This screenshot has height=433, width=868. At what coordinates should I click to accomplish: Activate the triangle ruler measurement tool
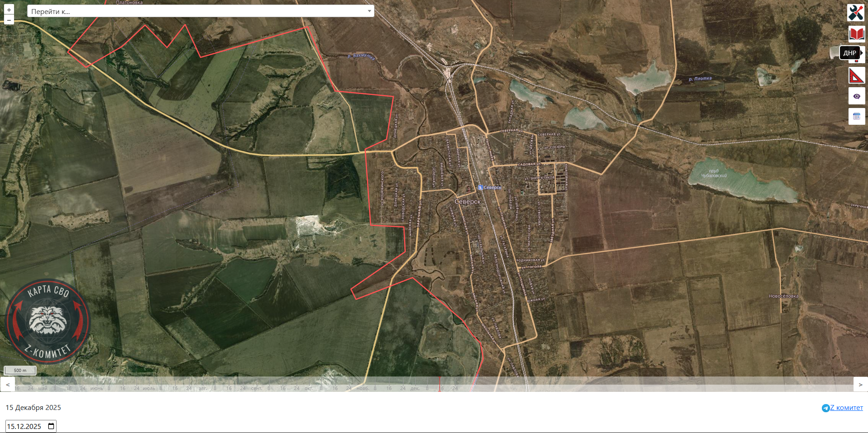(x=857, y=75)
